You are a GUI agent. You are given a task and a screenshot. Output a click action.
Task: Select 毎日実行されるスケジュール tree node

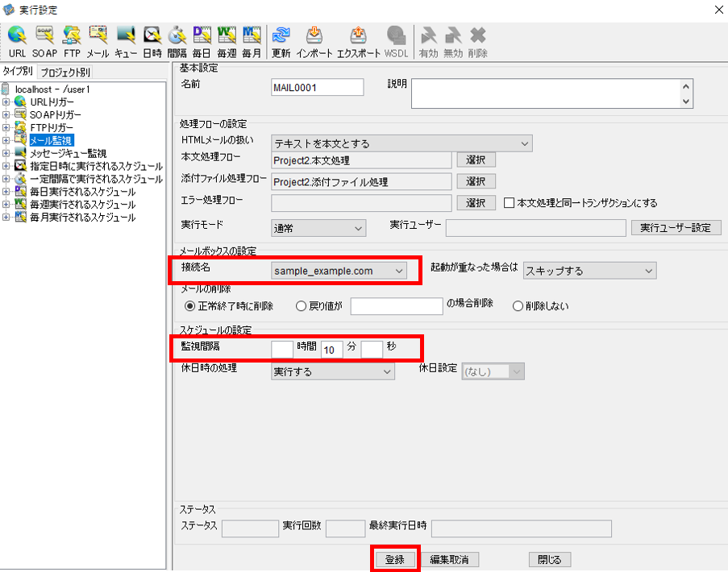pyautogui.click(x=83, y=192)
